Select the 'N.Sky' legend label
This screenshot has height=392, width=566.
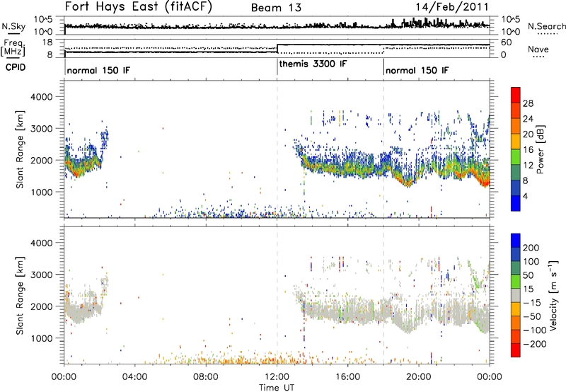(13, 26)
